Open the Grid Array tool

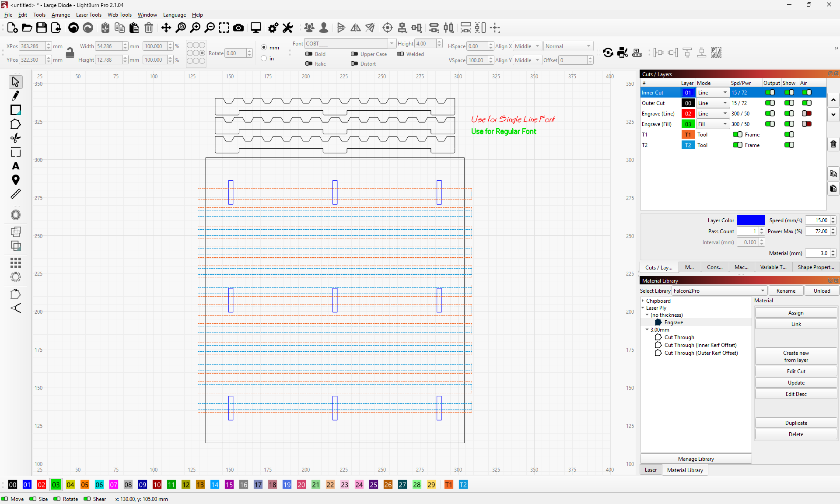click(16, 263)
